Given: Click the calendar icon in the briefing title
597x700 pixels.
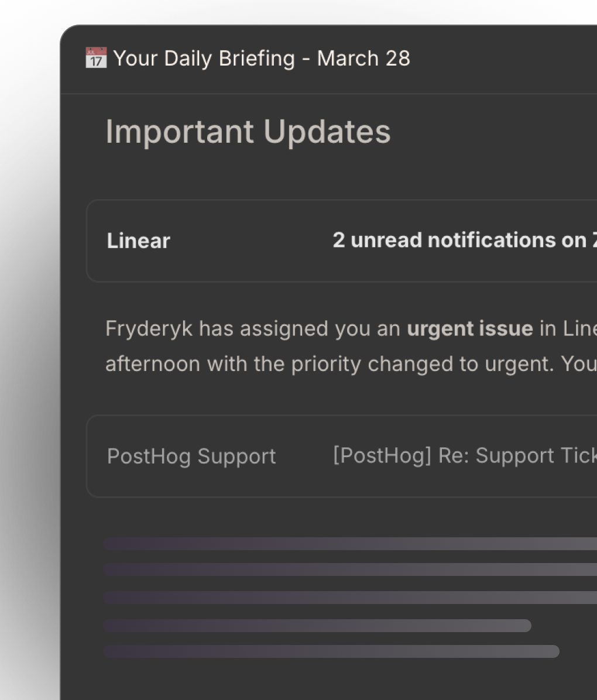Looking at the screenshot, I should click(x=96, y=59).
